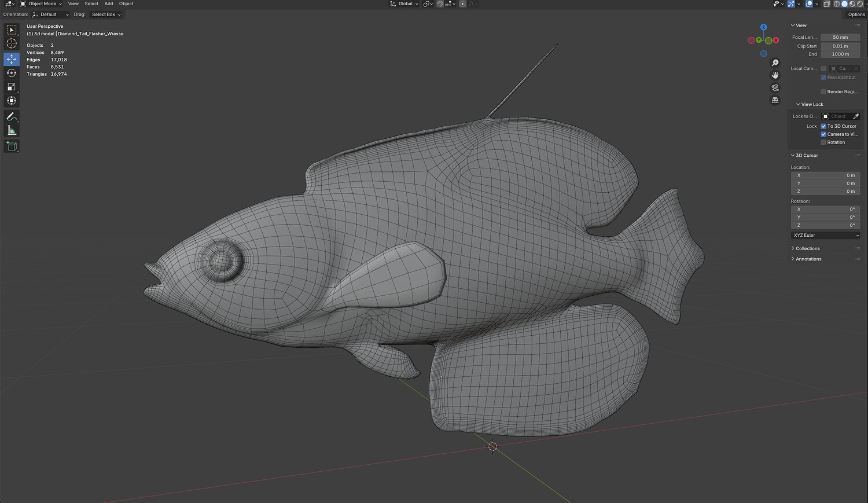Image resolution: width=868 pixels, height=503 pixels.
Task: Uncheck Lock Camera to View
Action: point(823,134)
